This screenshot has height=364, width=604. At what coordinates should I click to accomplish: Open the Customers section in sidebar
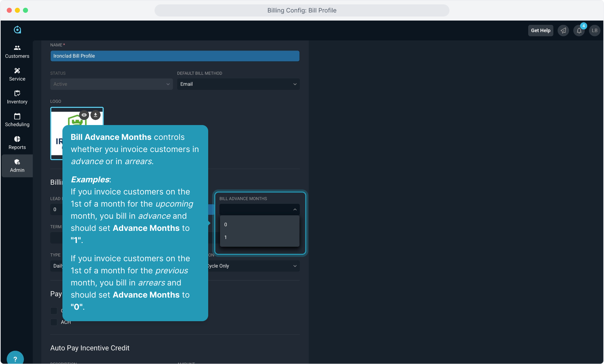pyautogui.click(x=17, y=52)
